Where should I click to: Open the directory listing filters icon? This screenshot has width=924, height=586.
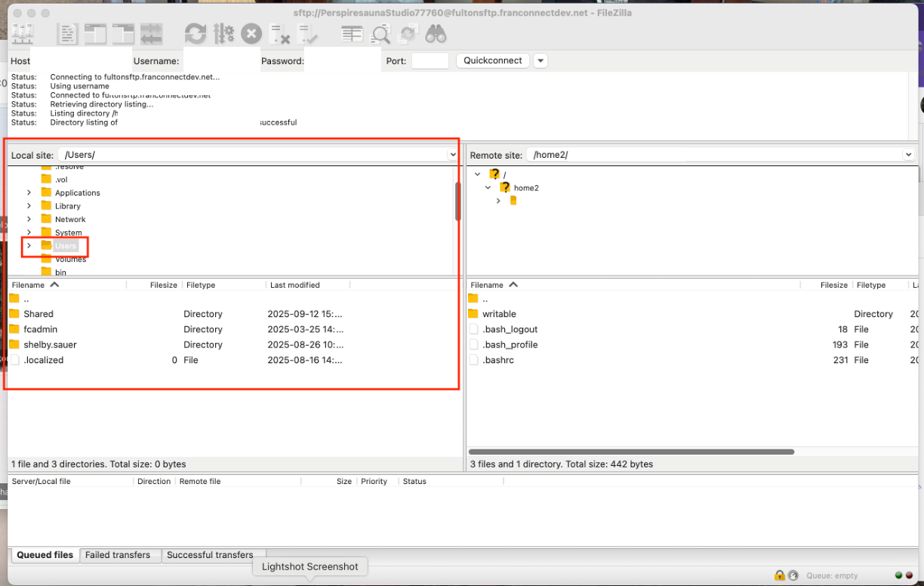(x=352, y=34)
